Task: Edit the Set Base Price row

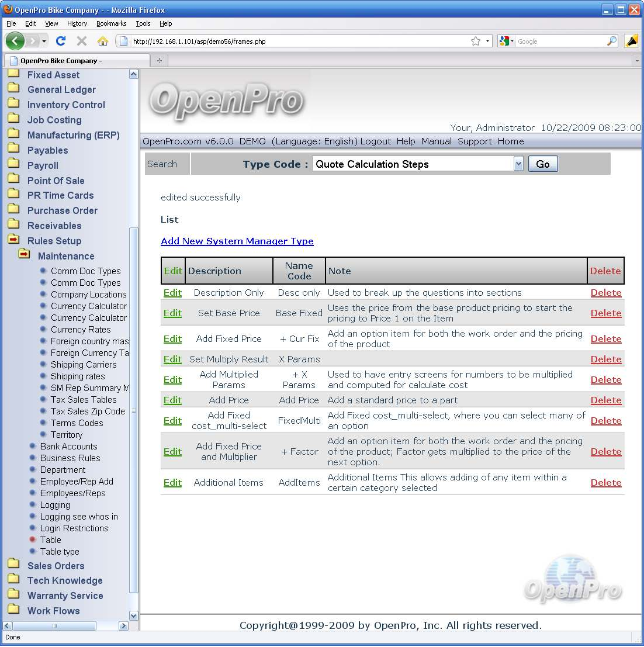Action: tap(172, 313)
